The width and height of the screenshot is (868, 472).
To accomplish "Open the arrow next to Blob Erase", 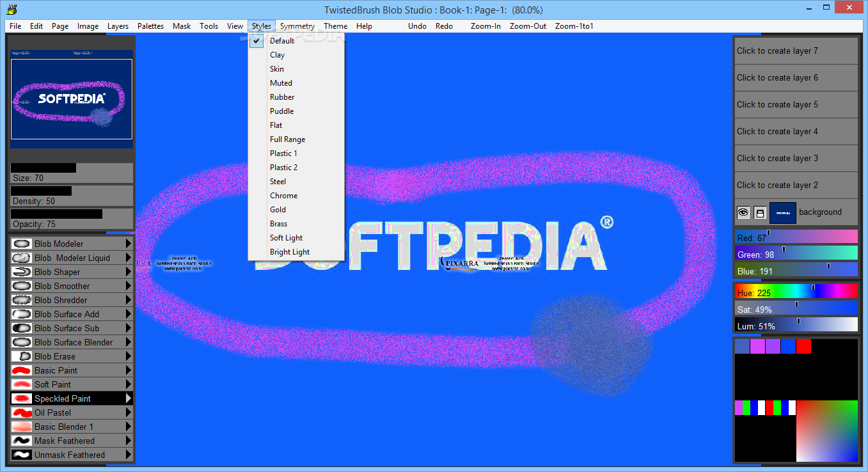I will (128, 356).
